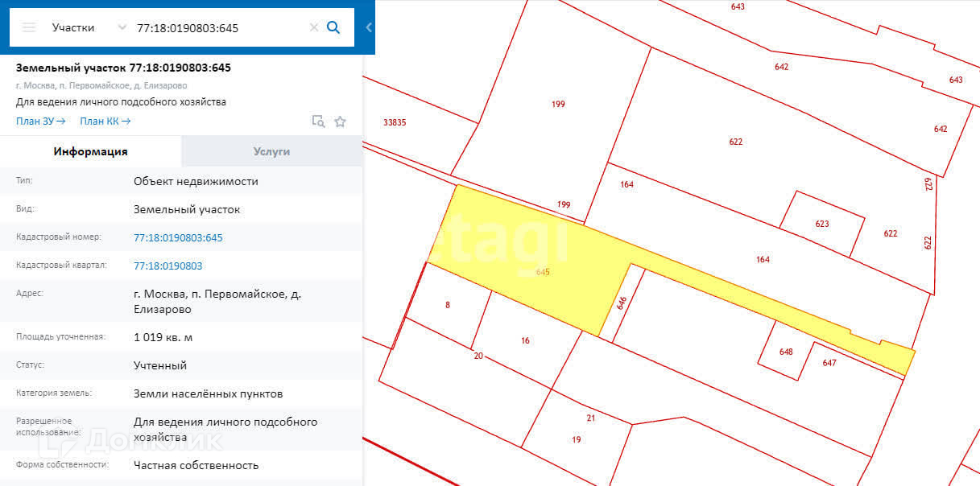The height and width of the screenshot is (486, 980).
Task: Open cadastral quarter 77:18:0190803 link
Action: [167, 266]
